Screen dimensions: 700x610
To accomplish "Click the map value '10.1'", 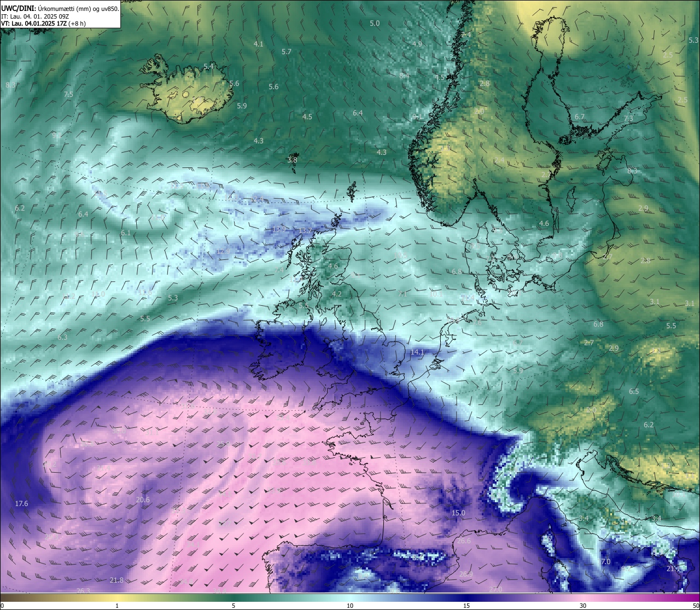I will click(x=436, y=294).
